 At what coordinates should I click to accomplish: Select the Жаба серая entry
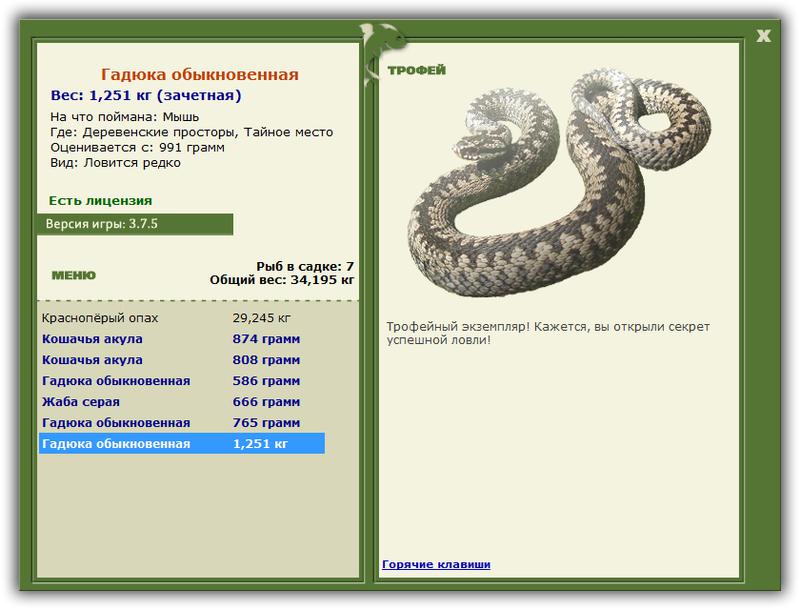pos(182,401)
